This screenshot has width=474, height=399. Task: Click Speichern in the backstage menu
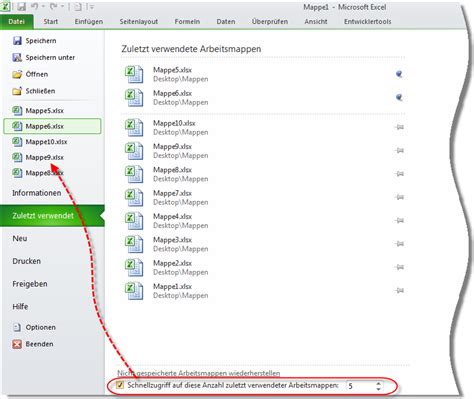35,41
